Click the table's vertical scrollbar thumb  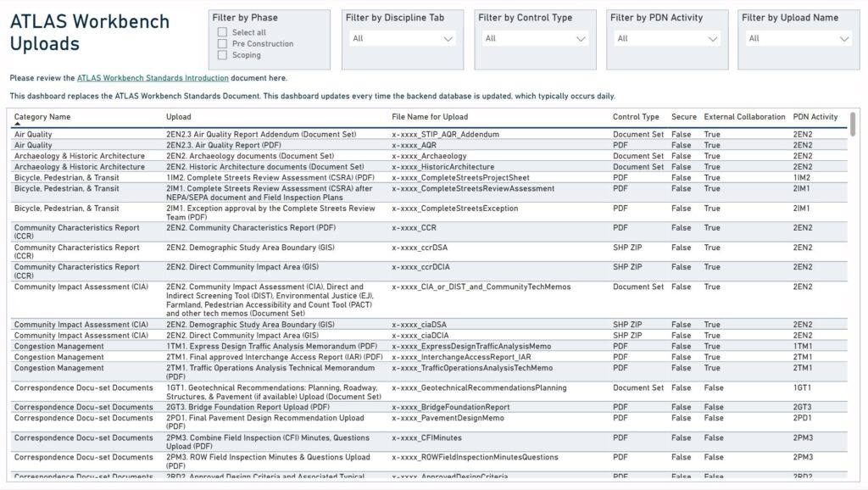[852, 124]
